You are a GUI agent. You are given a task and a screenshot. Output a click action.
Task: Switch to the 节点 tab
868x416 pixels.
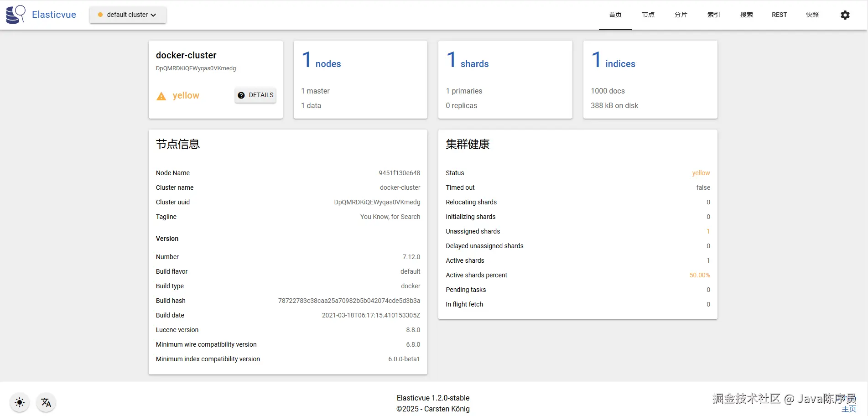tap(648, 15)
